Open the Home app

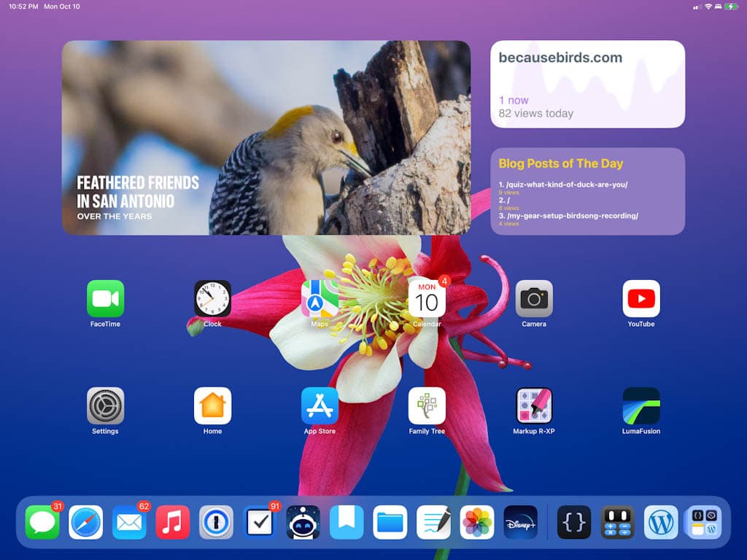[x=212, y=405]
